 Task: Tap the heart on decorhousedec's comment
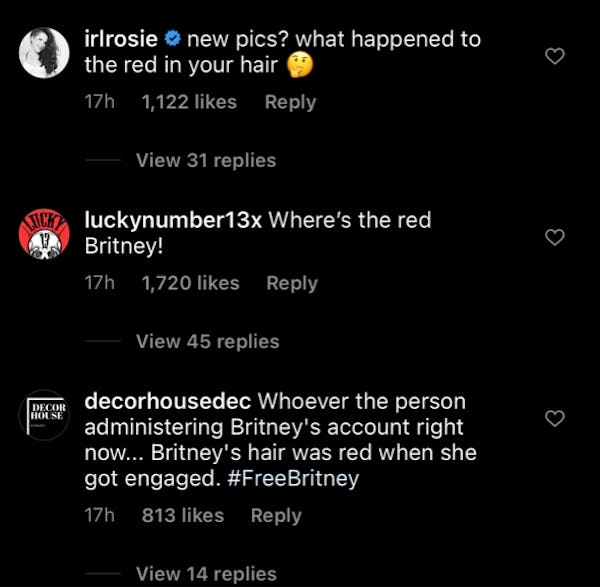(x=554, y=418)
